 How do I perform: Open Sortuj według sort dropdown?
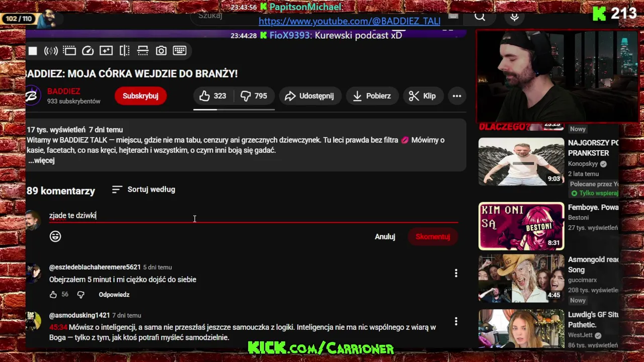pyautogui.click(x=144, y=190)
